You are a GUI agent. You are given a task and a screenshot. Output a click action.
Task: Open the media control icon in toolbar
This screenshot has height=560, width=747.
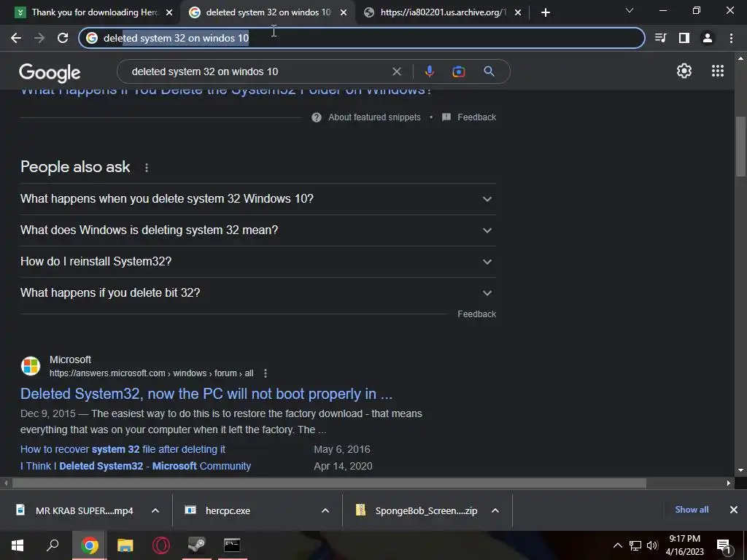[x=661, y=38]
